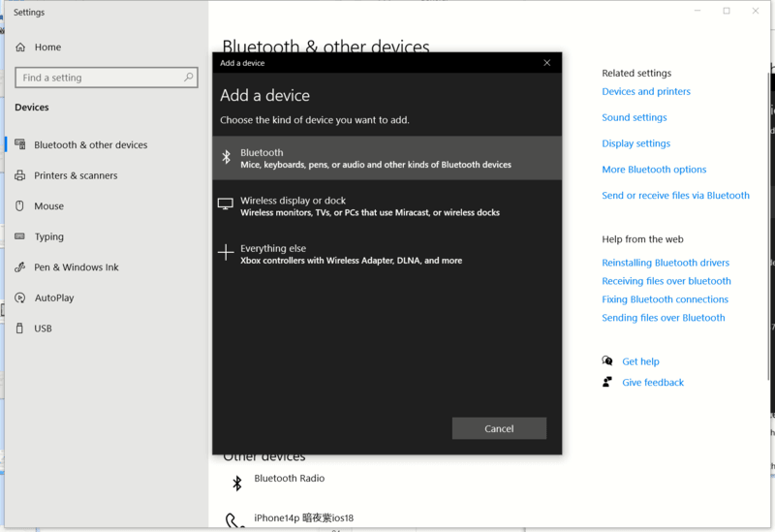This screenshot has width=775, height=532.
Task: Click in the Find a setting search box
Action: click(99, 78)
